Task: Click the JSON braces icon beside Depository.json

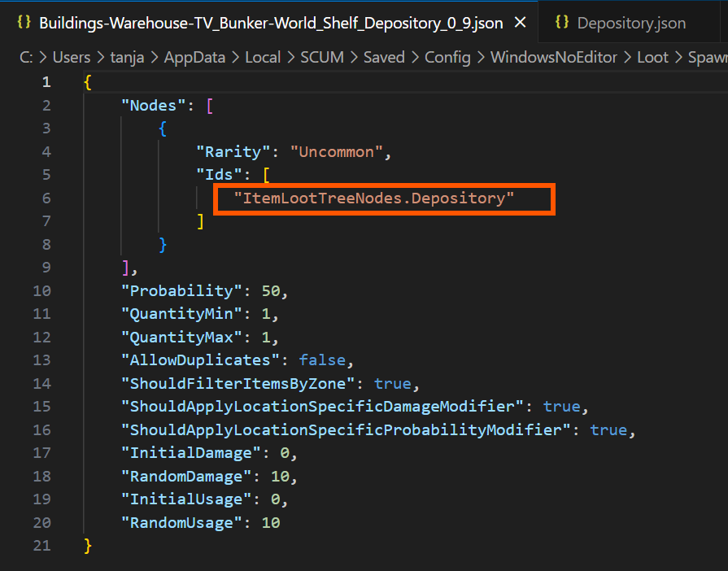Action: coord(561,22)
